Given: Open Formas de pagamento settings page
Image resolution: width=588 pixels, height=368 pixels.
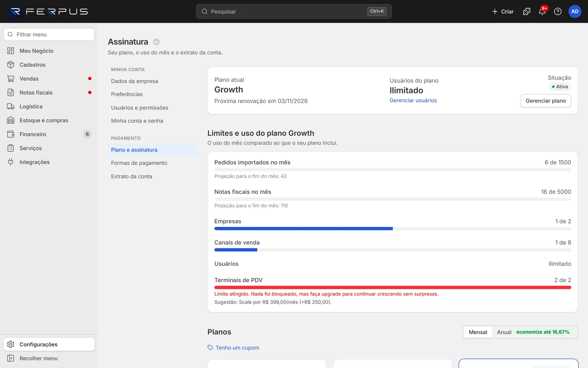Looking at the screenshot, I should (139, 163).
